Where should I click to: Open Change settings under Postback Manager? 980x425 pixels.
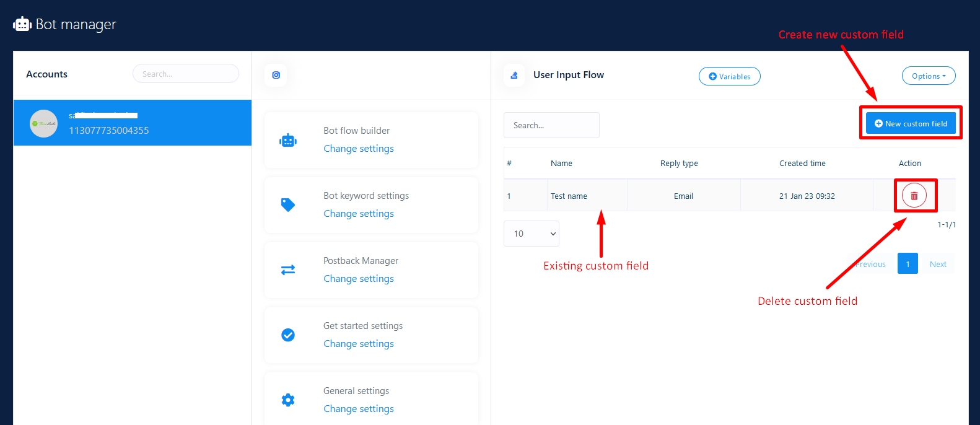pyautogui.click(x=359, y=279)
